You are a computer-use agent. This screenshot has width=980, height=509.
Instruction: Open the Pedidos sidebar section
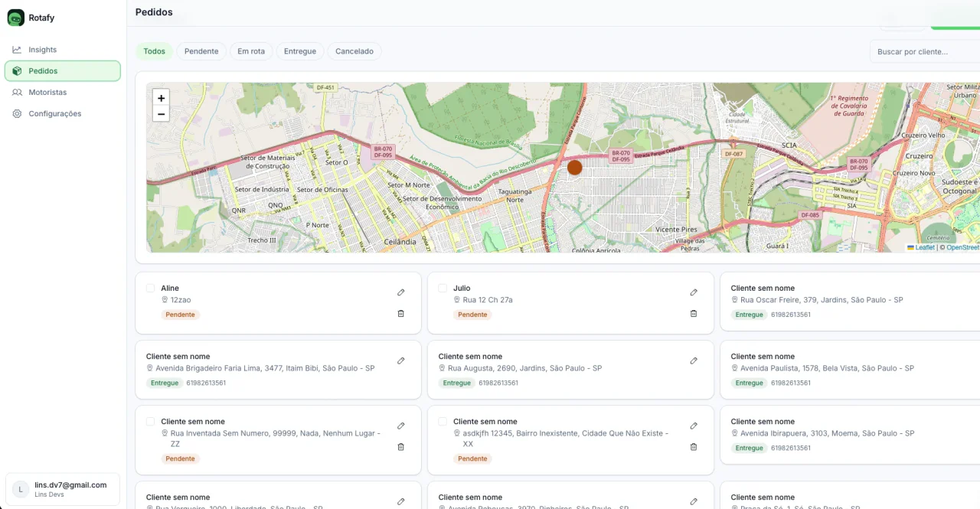[x=63, y=71]
